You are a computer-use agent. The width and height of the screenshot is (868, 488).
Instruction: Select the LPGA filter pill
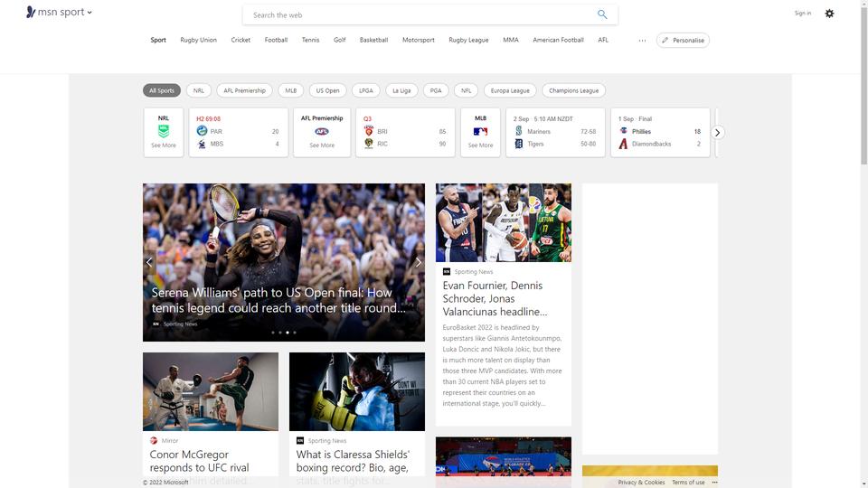coord(366,90)
